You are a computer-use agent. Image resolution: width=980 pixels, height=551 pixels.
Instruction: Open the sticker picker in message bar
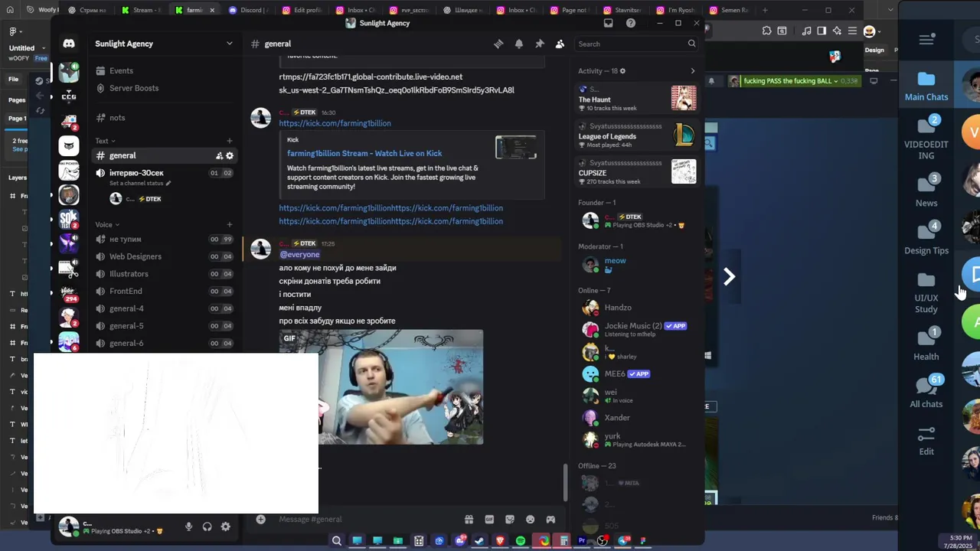click(510, 520)
